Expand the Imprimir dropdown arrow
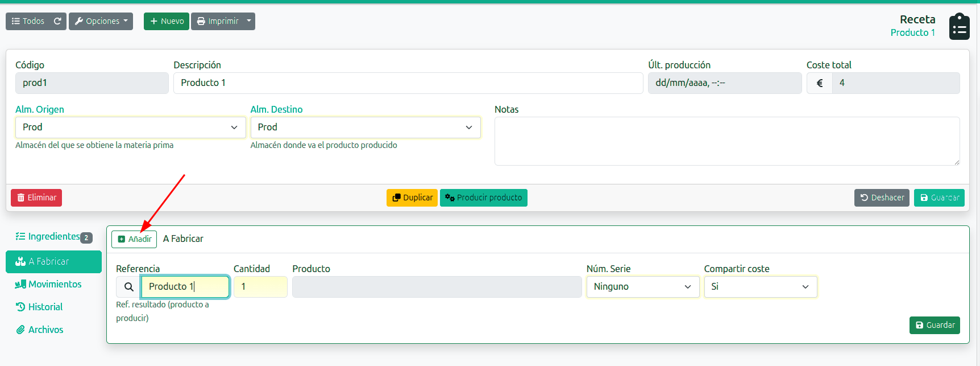 point(249,21)
